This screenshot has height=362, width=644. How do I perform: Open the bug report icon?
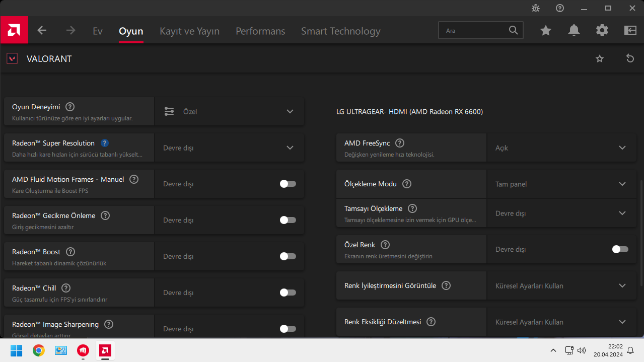(x=536, y=8)
